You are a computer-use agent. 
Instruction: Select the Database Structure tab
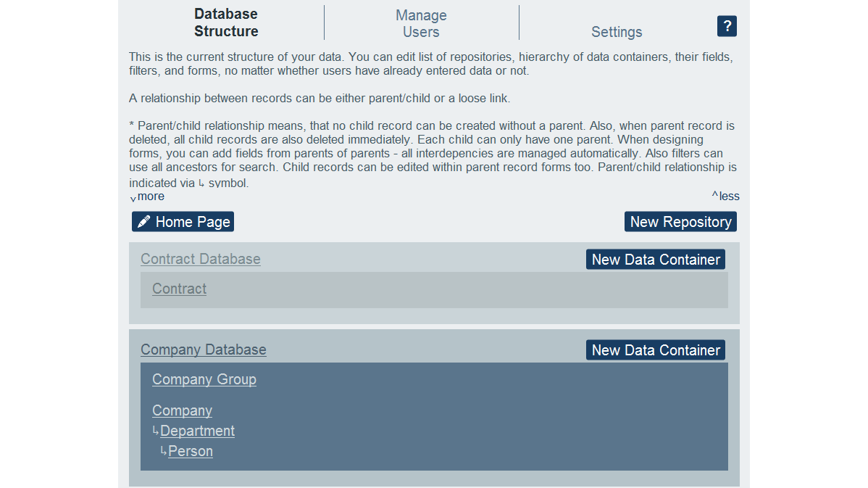point(225,22)
